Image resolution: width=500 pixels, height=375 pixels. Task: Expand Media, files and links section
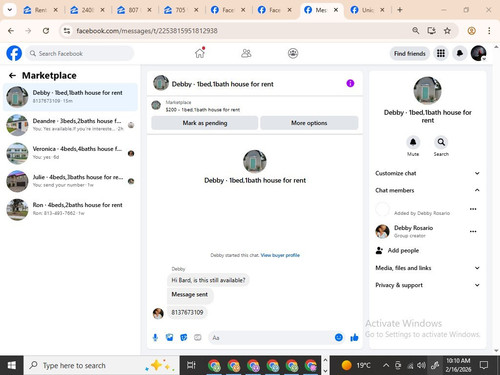click(x=428, y=268)
